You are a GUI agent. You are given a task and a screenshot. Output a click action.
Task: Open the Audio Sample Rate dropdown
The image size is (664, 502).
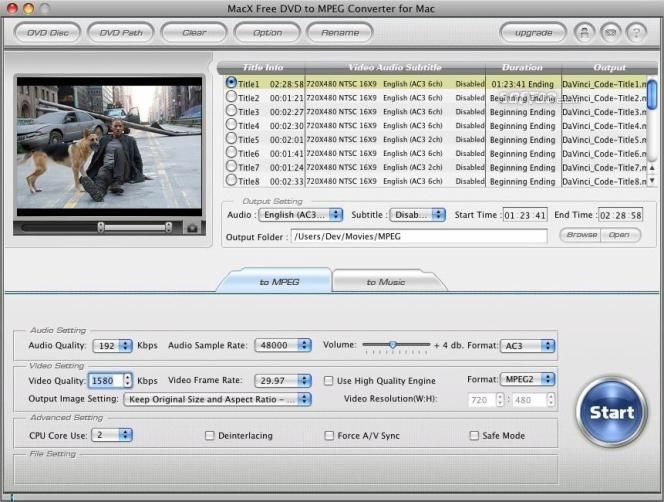[283, 345]
